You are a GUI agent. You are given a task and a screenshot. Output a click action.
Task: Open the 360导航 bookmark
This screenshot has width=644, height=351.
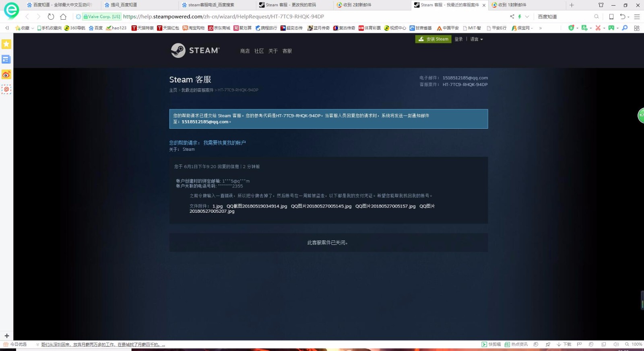75,28
